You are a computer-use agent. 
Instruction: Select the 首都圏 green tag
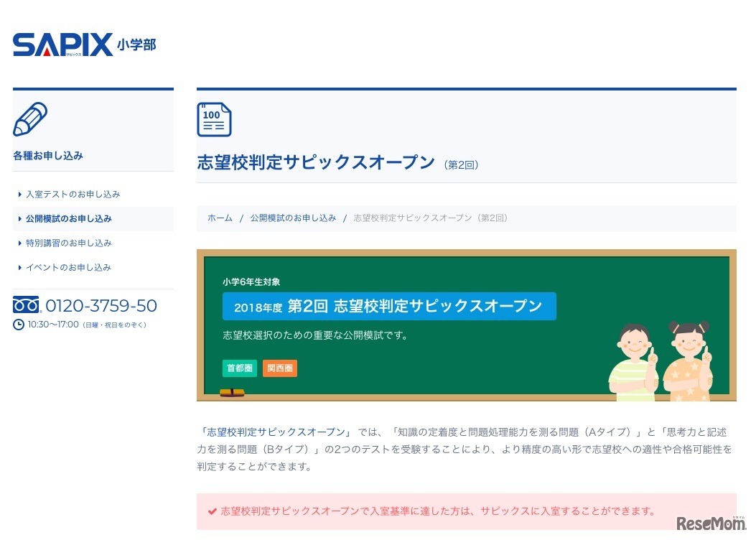click(x=240, y=368)
